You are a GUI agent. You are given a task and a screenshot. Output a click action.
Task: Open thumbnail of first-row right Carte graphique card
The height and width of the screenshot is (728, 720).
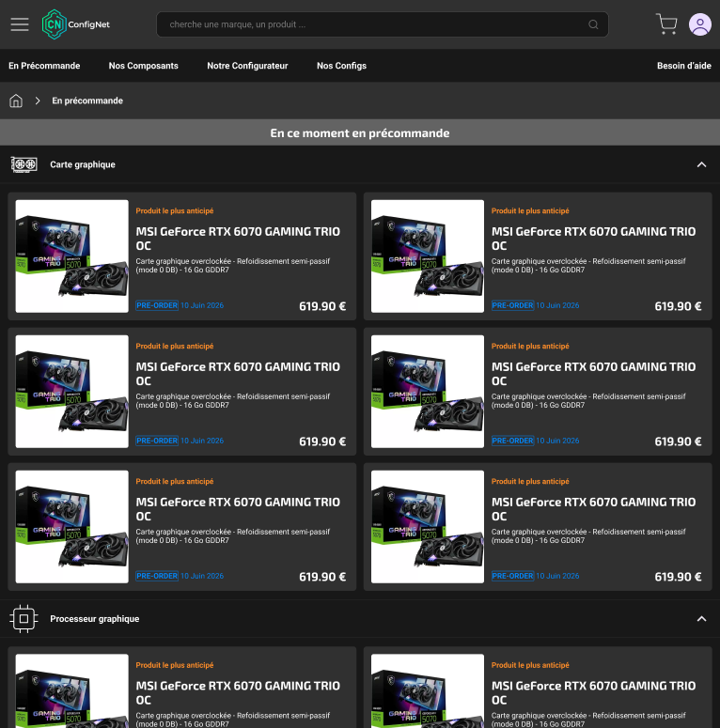click(428, 256)
